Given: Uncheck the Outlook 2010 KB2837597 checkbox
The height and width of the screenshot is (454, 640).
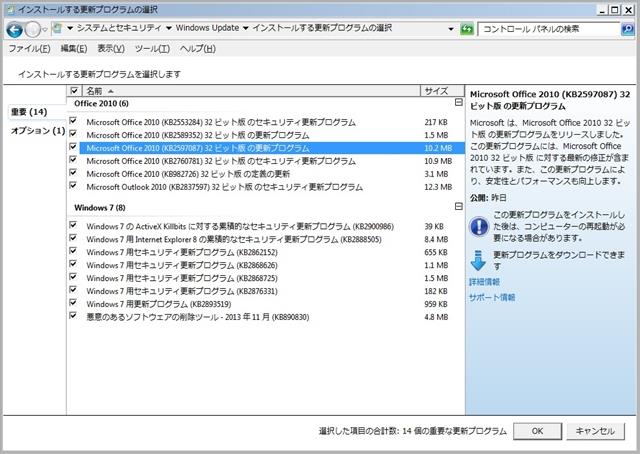Looking at the screenshot, I should click(73, 186).
